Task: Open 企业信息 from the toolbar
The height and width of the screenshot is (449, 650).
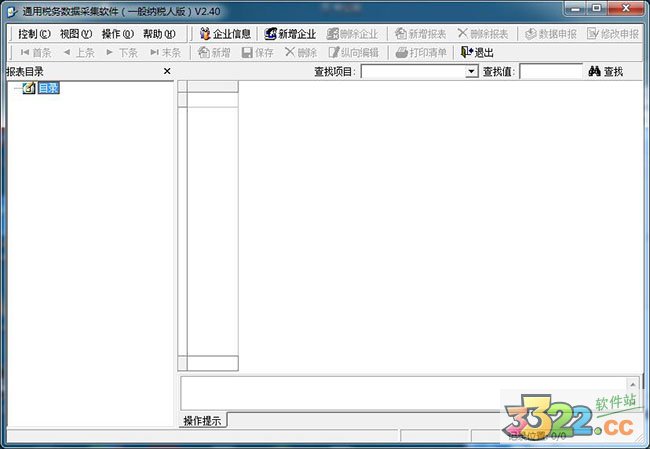Action: (x=225, y=34)
